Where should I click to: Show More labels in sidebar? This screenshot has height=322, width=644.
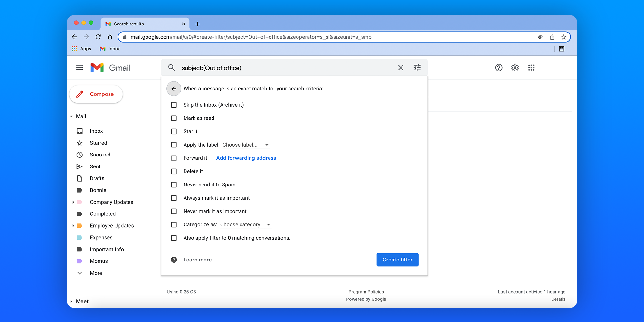point(96,273)
